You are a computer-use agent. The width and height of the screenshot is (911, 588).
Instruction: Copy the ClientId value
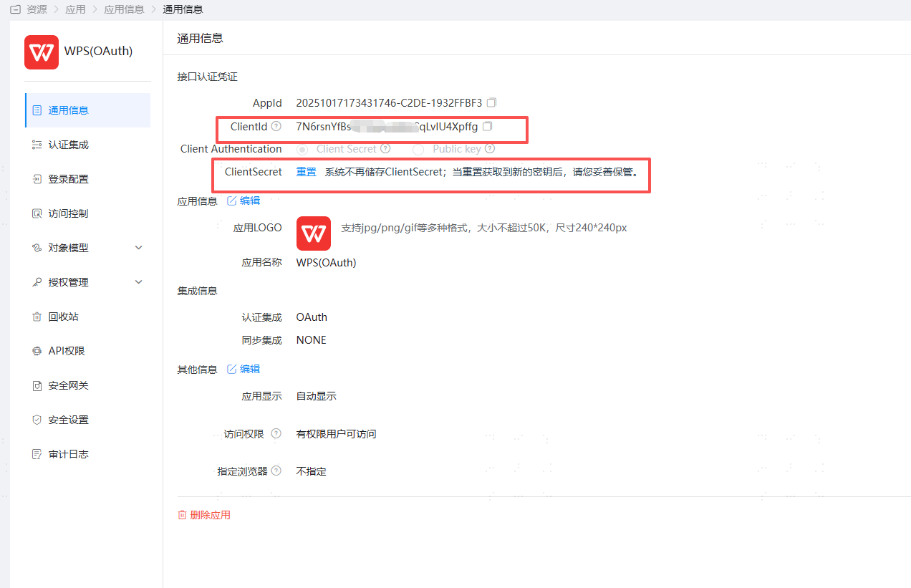(488, 127)
